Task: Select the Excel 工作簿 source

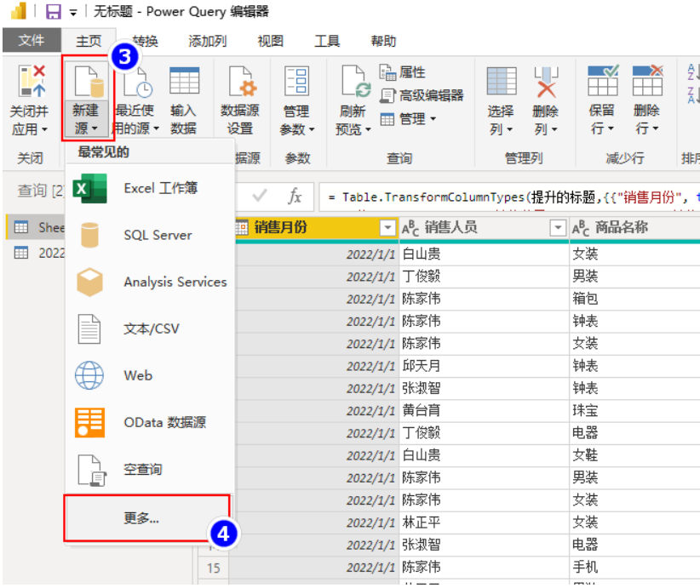Action: (x=150, y=188)
